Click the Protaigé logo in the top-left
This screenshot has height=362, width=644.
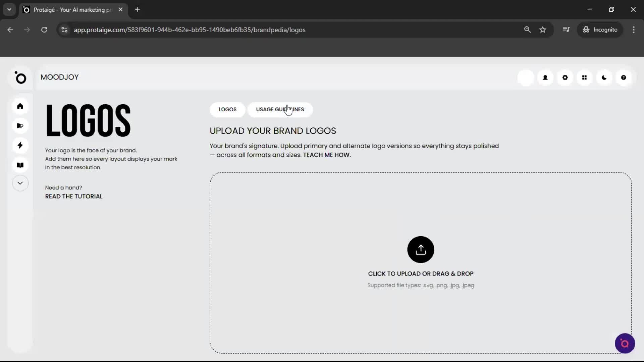pos(21,78)
